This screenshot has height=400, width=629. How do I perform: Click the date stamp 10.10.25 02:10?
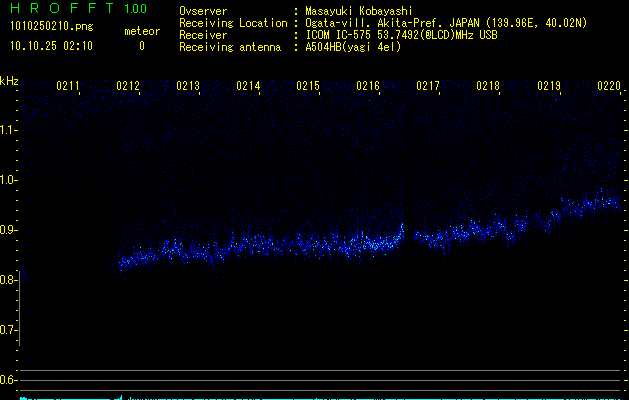(51, 46)
